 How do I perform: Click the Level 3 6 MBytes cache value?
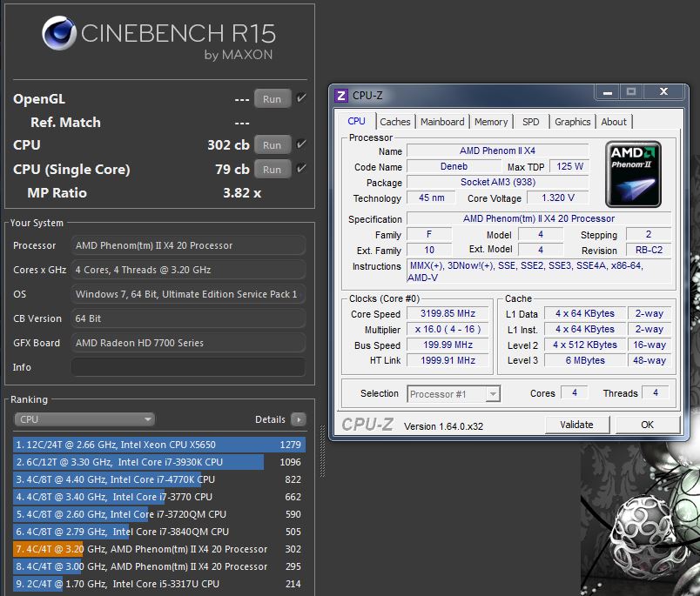click(x=585, y=360)
